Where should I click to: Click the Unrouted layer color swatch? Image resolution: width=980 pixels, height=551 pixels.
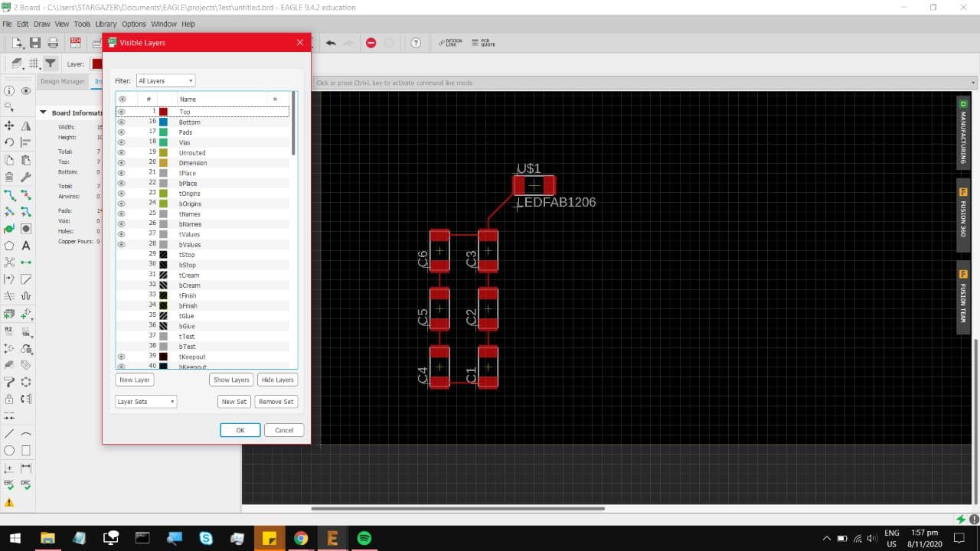pos(163,152)
